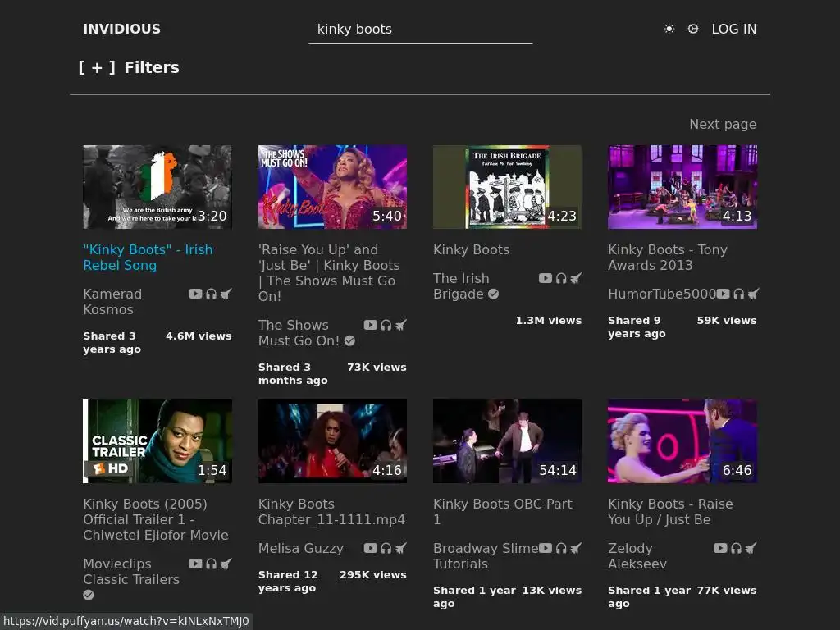Open Kinky Boots OBC Part 1 title
Image resolution: width=840 pixels, height=630 pixels.
click(503, 512)
